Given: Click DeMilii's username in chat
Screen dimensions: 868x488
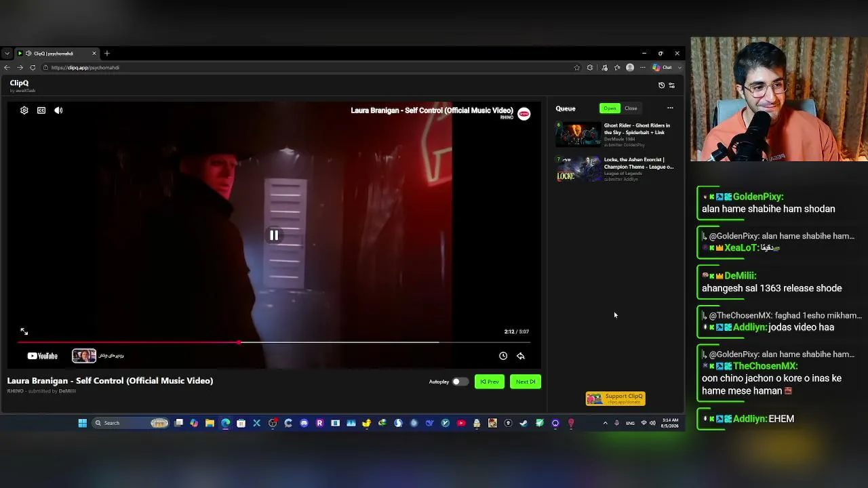Looking at the screenshot, I should tap(740, 276).
